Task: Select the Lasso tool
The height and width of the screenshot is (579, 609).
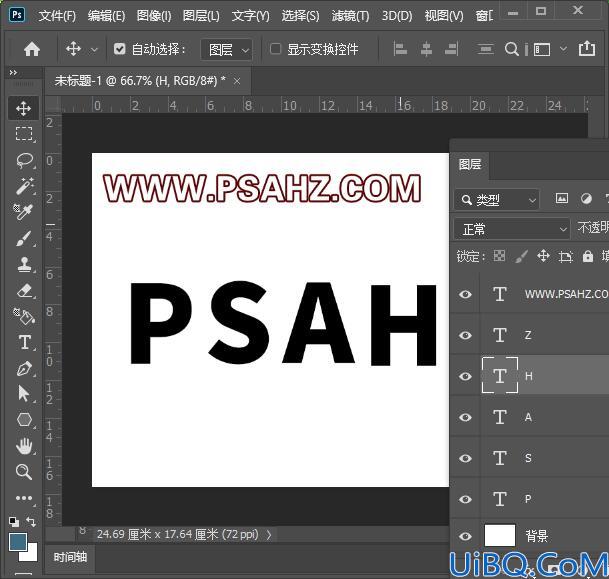Action: [x=24, y=160]
